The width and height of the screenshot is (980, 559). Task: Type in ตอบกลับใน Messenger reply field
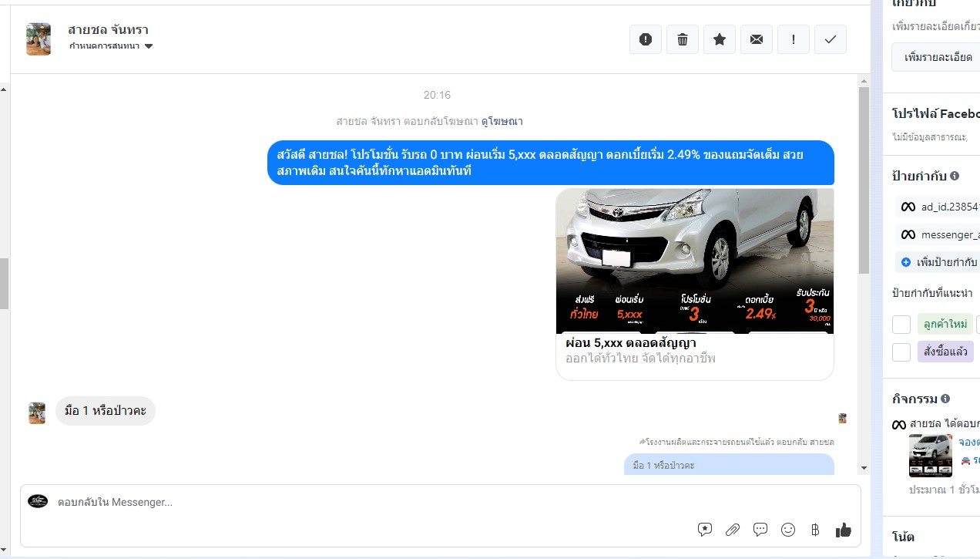pyautogui.click(x=370, y=502)
